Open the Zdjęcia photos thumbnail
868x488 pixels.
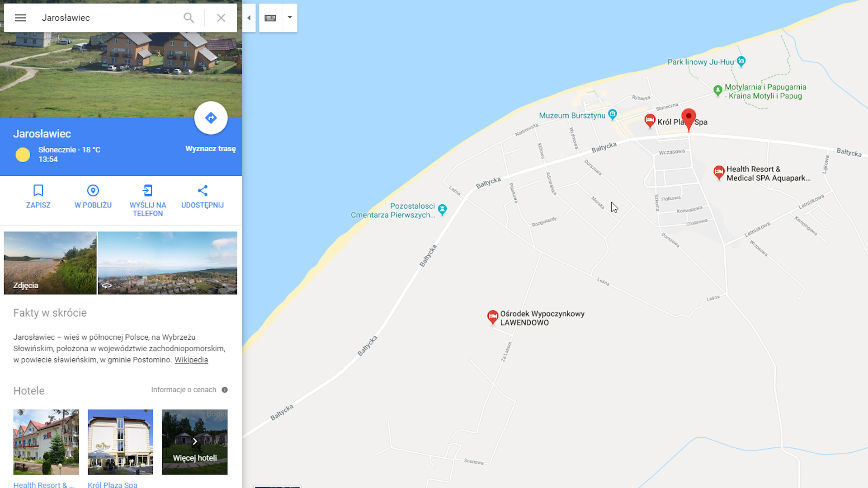[50, 263]
